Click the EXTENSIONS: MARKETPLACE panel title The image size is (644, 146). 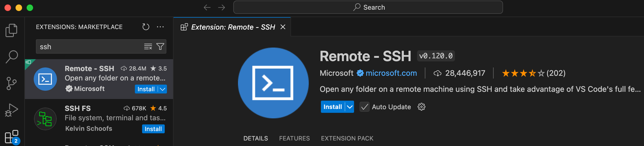click(x=79, y=27)
